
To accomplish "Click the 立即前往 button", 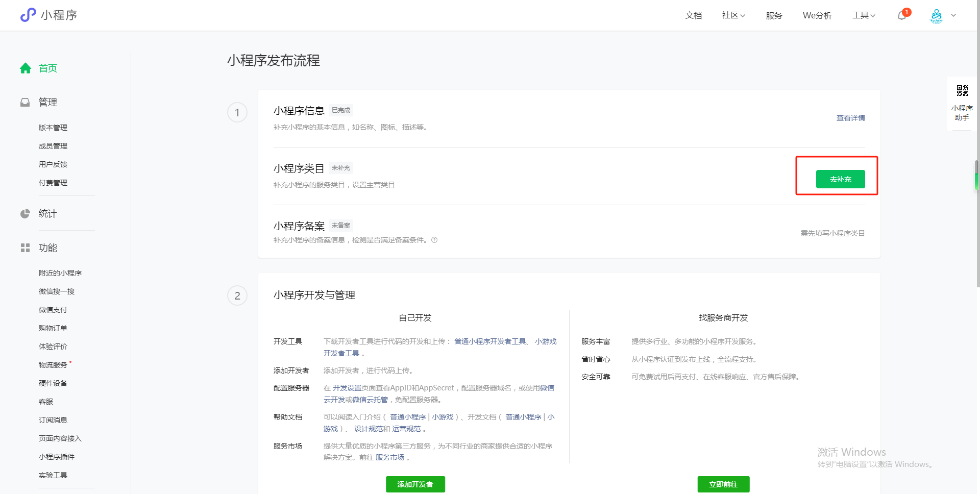I will [723, 484].
